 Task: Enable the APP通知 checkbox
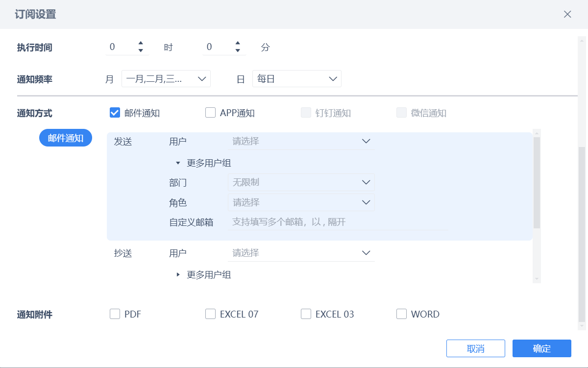tap(211, 113)
